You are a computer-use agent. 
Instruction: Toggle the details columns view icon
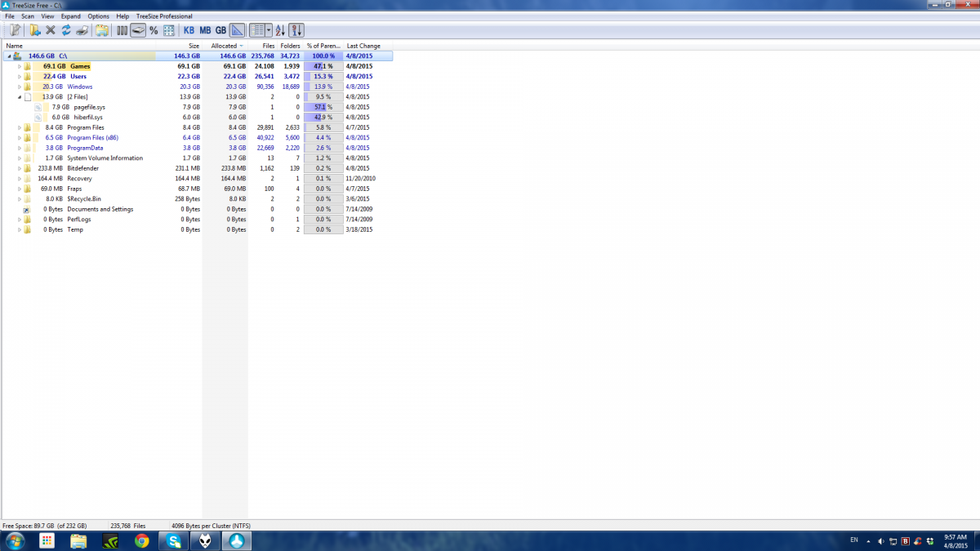coord(256,30)
